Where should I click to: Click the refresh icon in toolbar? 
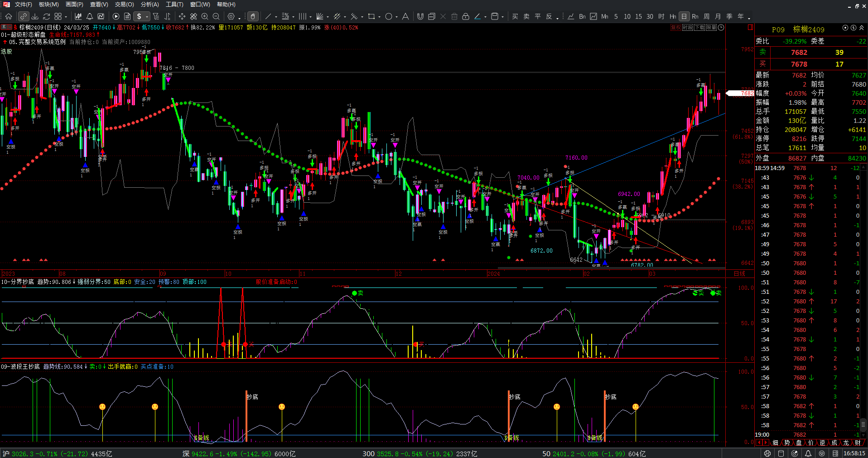(46, 16)
